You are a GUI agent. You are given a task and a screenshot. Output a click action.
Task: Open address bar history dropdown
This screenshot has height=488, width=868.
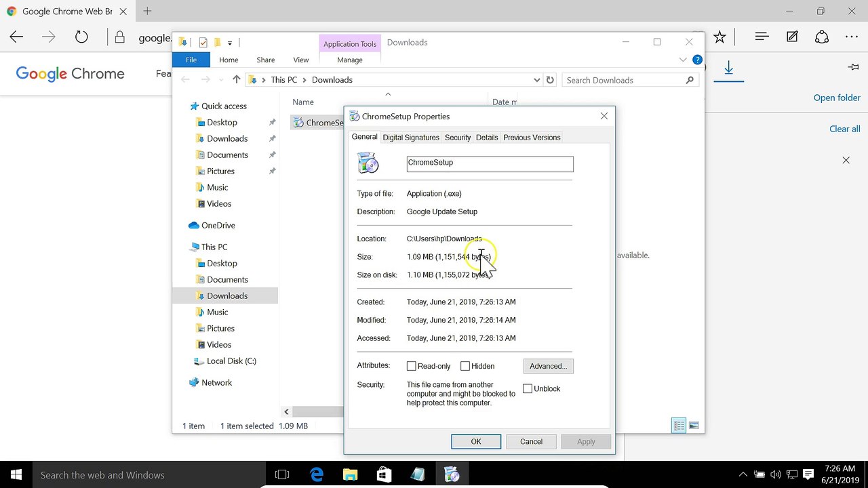[x=536, y=79]
